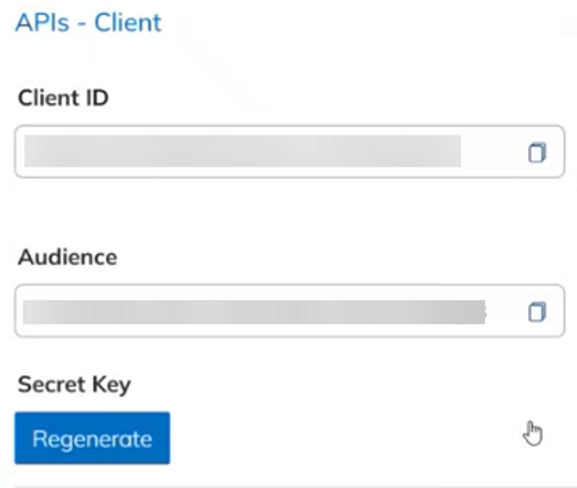Copy the Audience value to clipboard
Screen dimensions: 577x488
click(x=537, y=312)
